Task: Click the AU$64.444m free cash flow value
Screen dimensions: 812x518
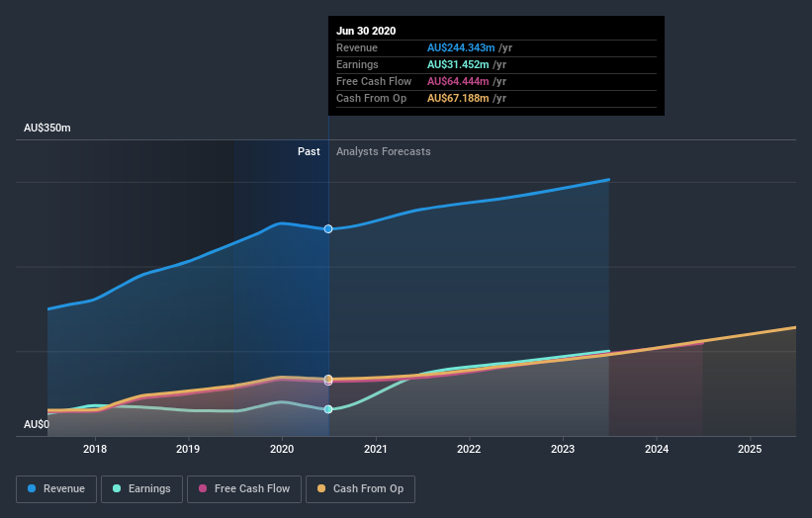Action: (458, 82)
